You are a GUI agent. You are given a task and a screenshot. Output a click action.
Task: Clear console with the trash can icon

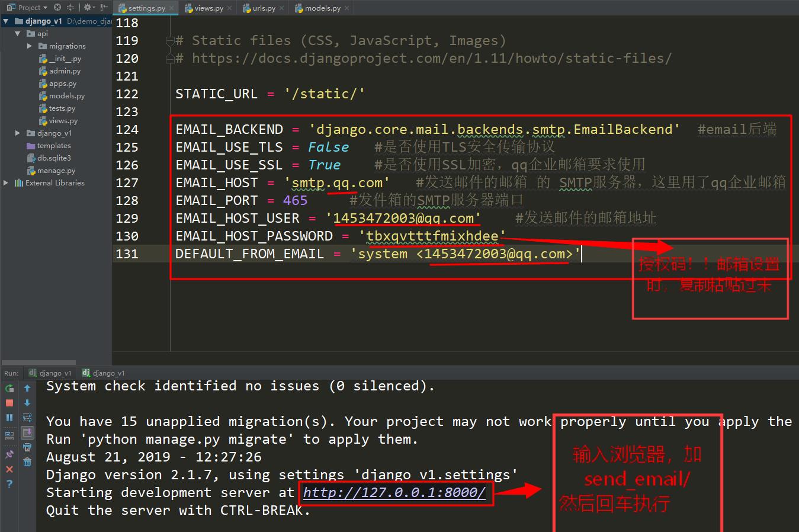(27, 462)
